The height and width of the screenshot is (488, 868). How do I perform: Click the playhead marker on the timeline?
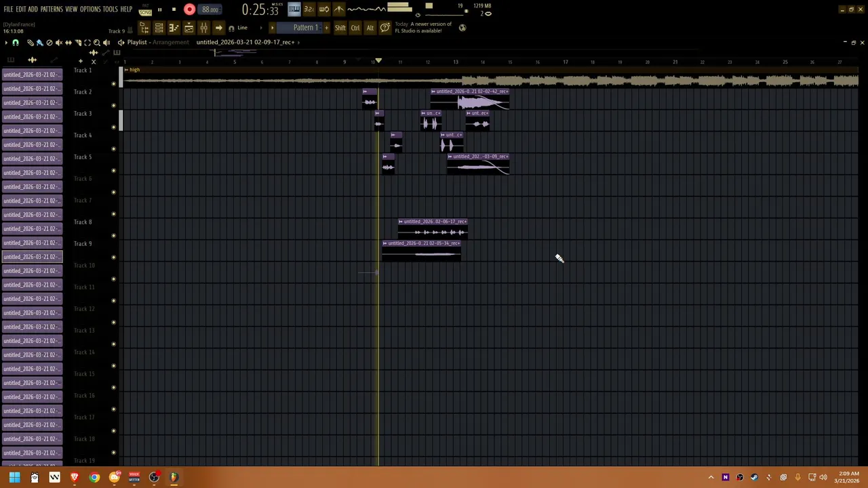pos(378,62)
